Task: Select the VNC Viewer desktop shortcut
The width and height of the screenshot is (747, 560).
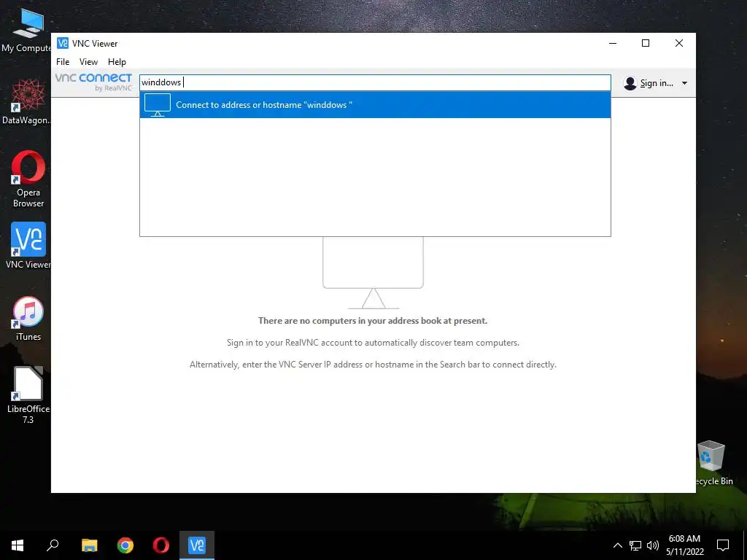Action: click(x=28, y=246)
